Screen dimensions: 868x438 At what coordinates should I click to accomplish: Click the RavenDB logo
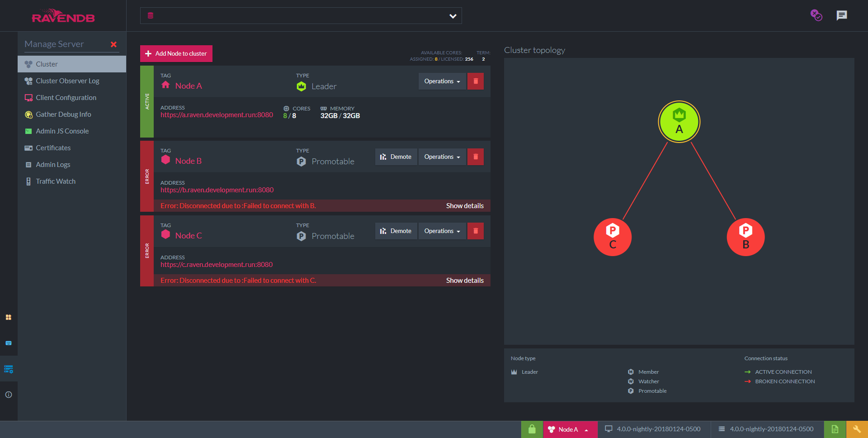[x=63, y=16]
